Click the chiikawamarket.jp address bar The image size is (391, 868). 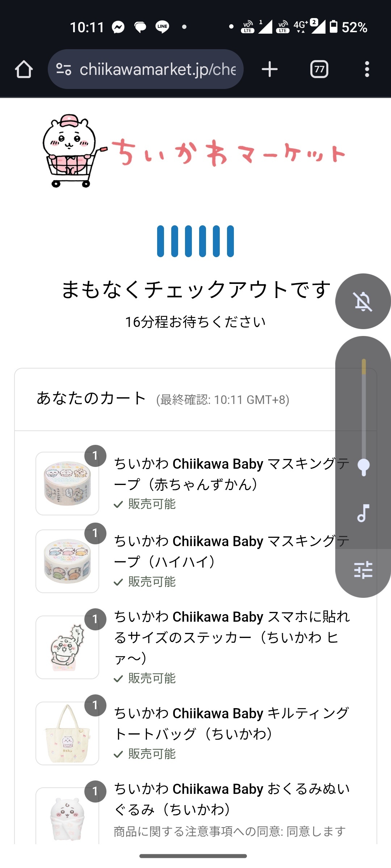tap(157, 69)
